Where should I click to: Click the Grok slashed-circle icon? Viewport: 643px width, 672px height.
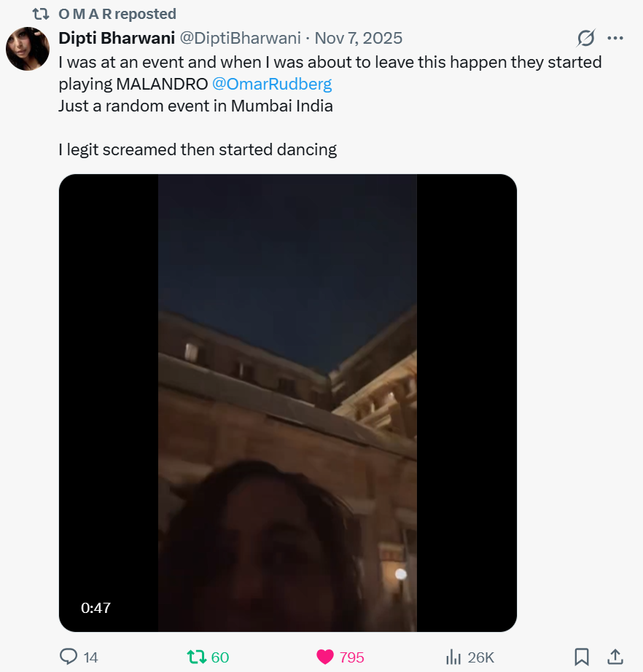[x=585, y=38]
